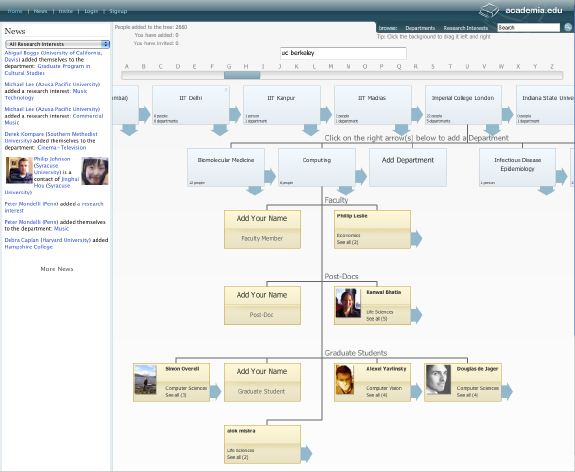Click right arrow on Alexei Yavlinsky card

(416, 391)
